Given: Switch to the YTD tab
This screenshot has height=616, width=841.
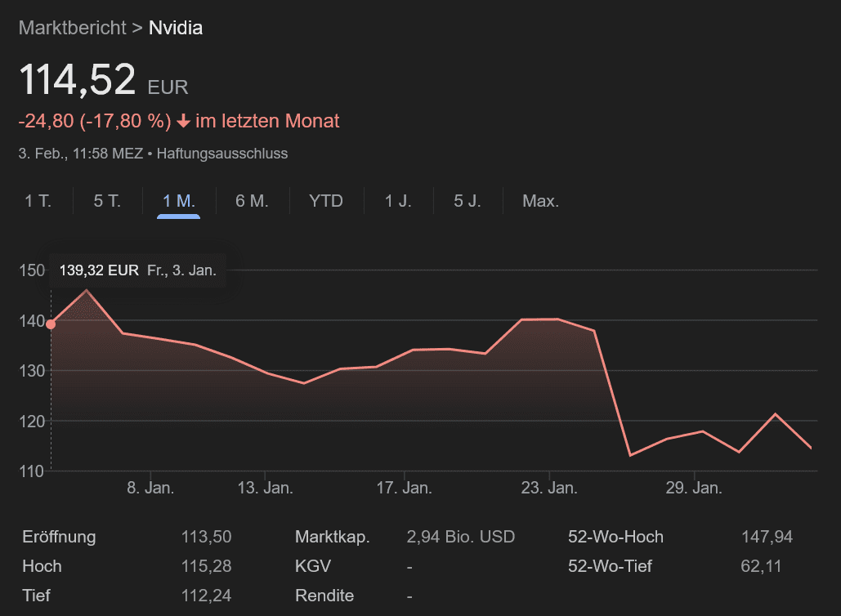Looking at the screenshot, I should [326, 201].
